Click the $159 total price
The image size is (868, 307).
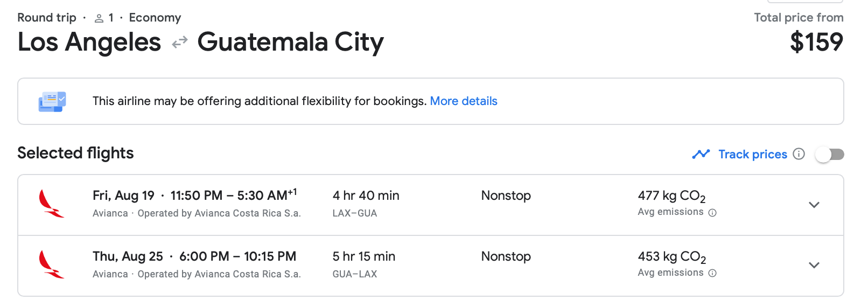pyautogui.click(x=816, y=42)
